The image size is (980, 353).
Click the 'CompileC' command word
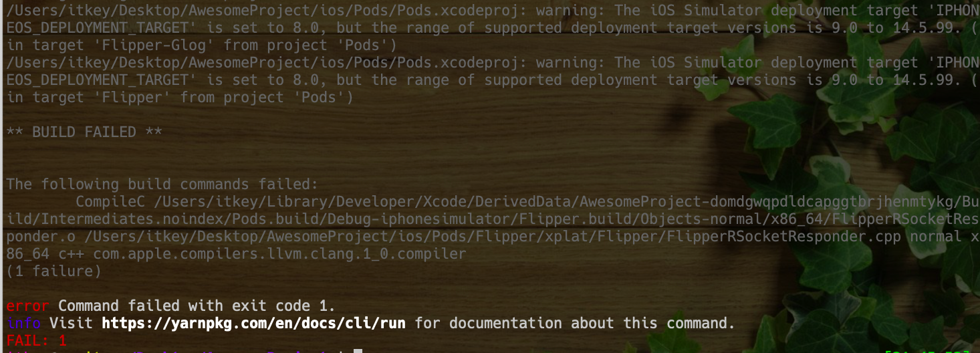click(110, 202)
